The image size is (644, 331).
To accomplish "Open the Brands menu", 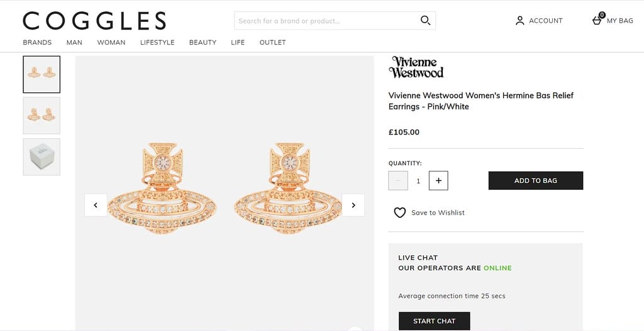I will tap(37, 43).
